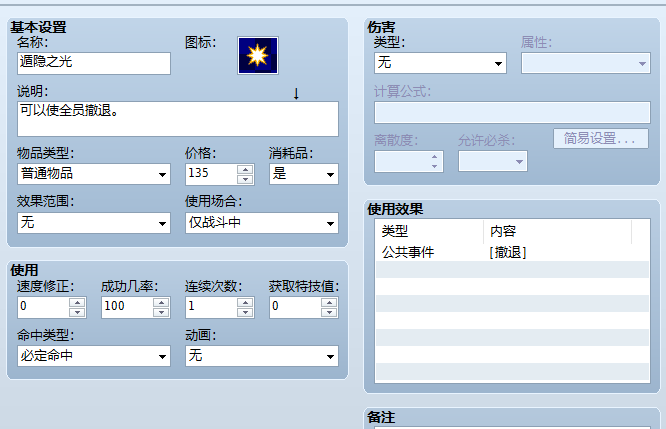Click the first empty row under 公共事件
Screen dimensions: 666x429
(x=512, y=270)
